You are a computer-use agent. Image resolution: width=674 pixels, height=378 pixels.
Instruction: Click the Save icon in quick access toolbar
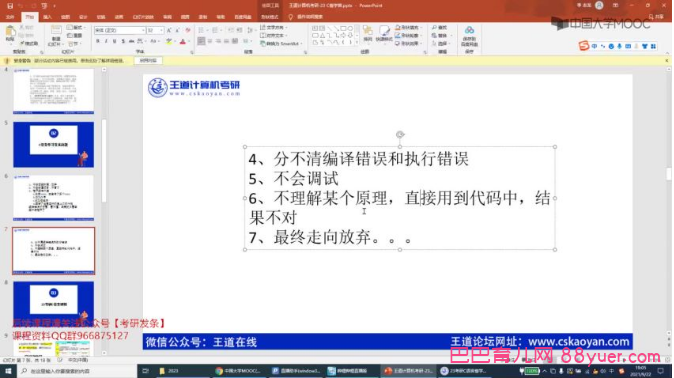10,6
